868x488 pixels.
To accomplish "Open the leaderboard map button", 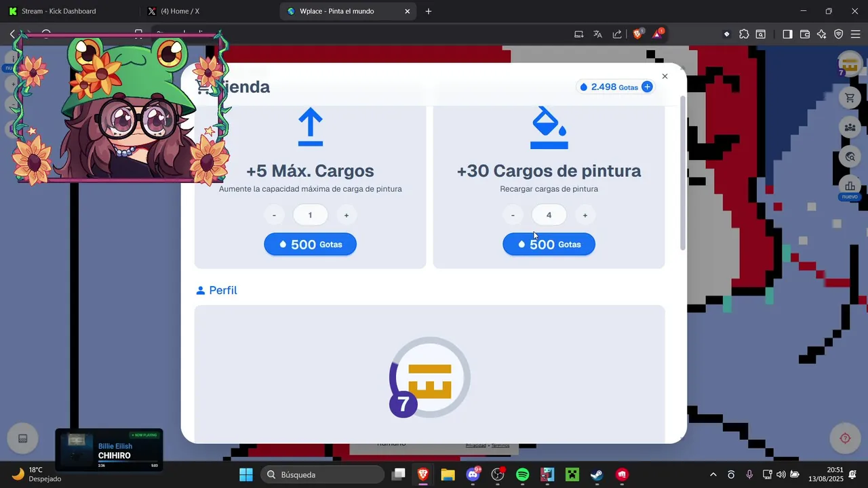I will coord(850,186).
